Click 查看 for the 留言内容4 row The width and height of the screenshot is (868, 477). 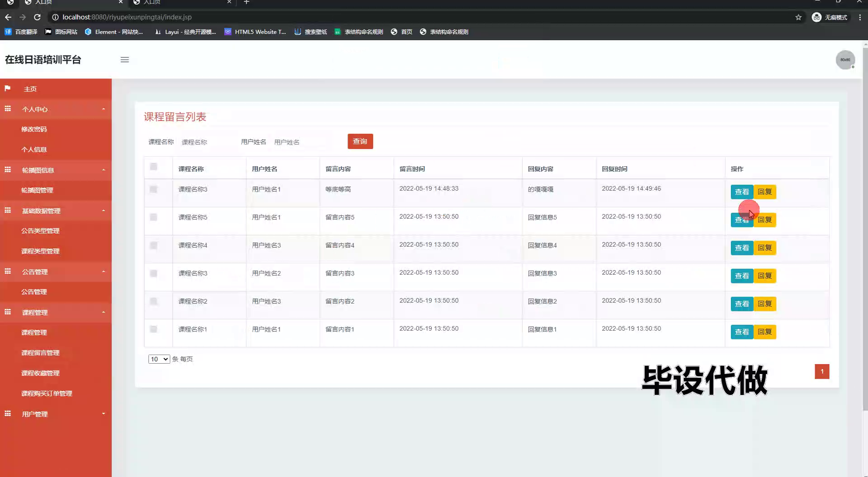(x=742, y=248)
